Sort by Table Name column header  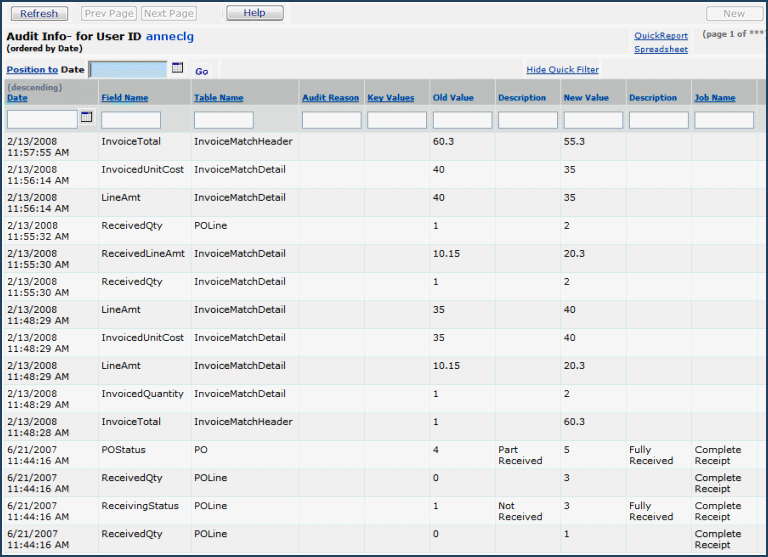[218, 98]
